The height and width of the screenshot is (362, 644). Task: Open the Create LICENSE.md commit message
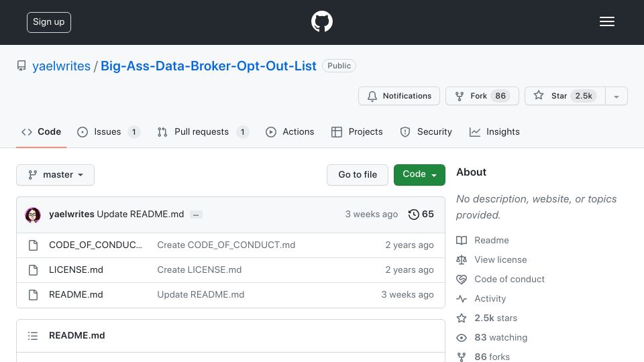[x=199, y=269]
